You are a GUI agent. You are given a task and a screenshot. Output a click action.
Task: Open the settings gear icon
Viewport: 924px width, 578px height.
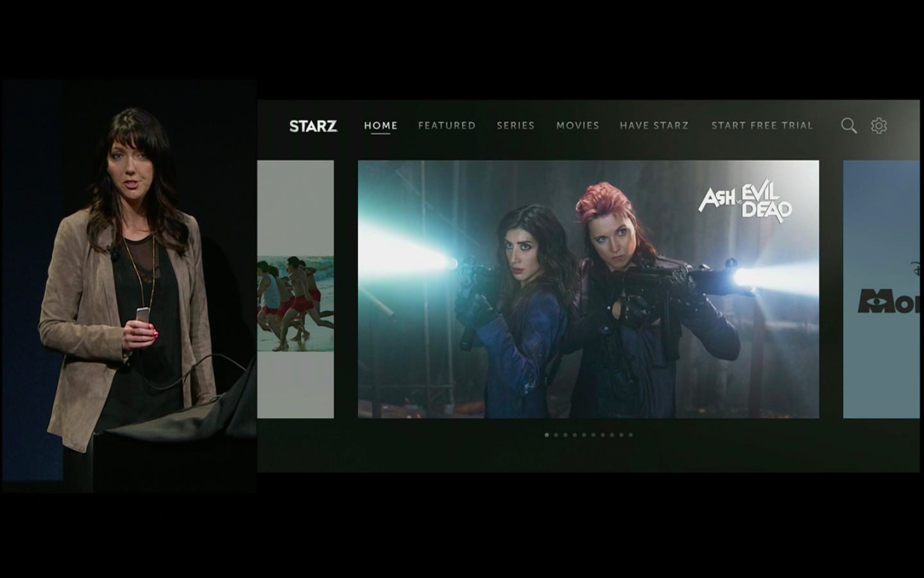click(x=879, y=126)
